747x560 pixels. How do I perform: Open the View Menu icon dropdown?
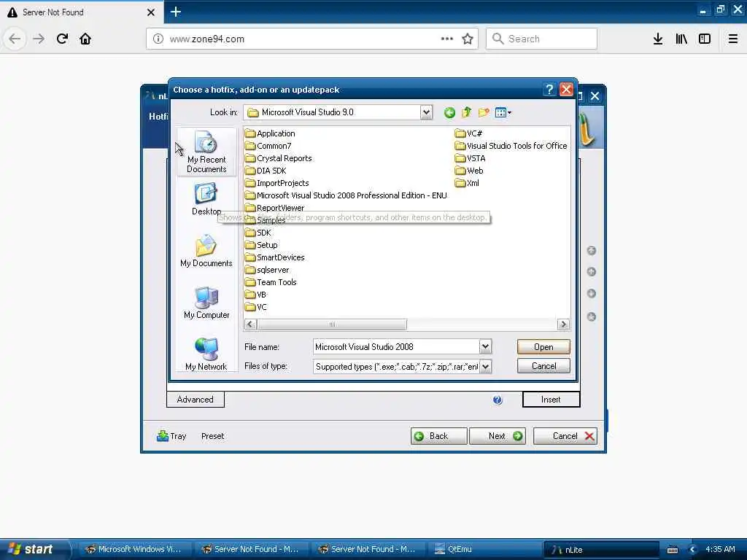click(x=503, y=113)
